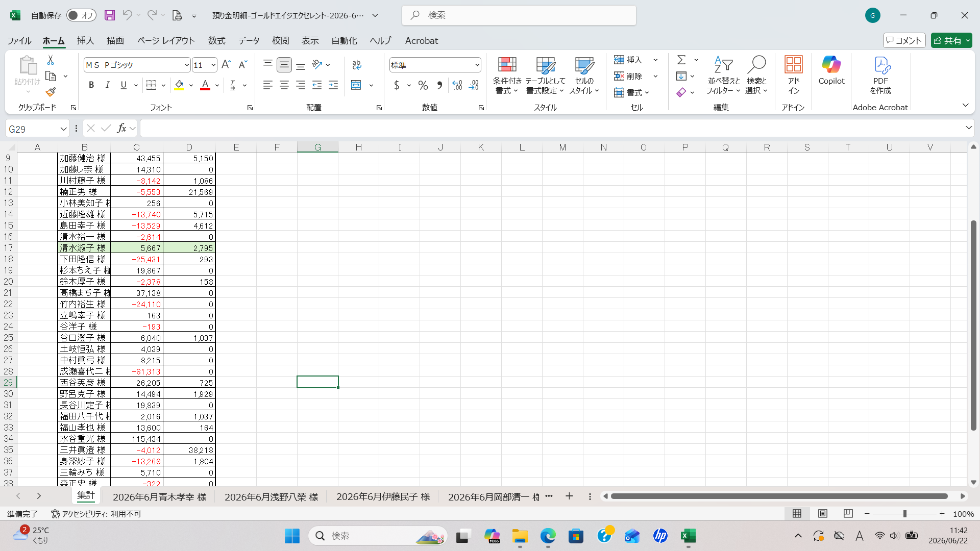The height and width of the screenshot is (551, 980).
Task: Decrease the indent level
Action: coord(317,85)
